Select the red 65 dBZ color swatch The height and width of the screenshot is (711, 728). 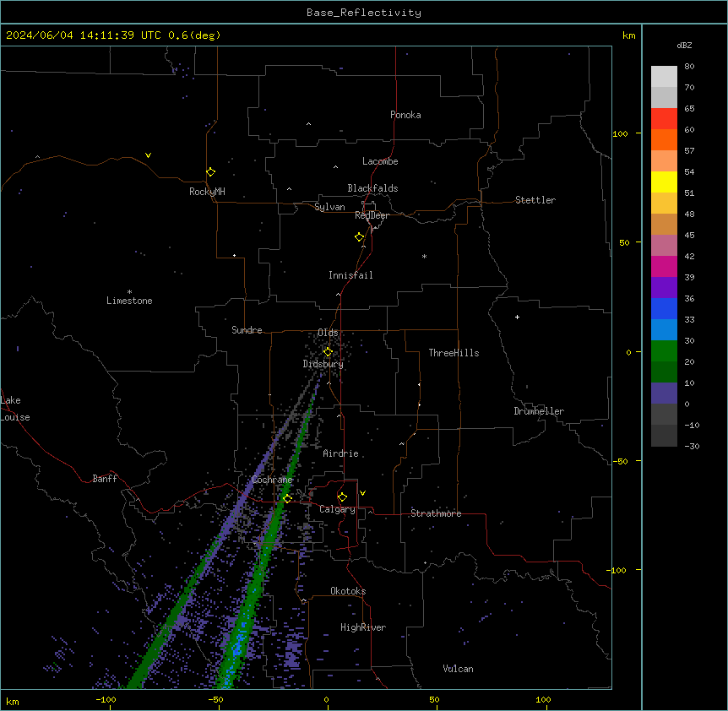pos(664,119)
